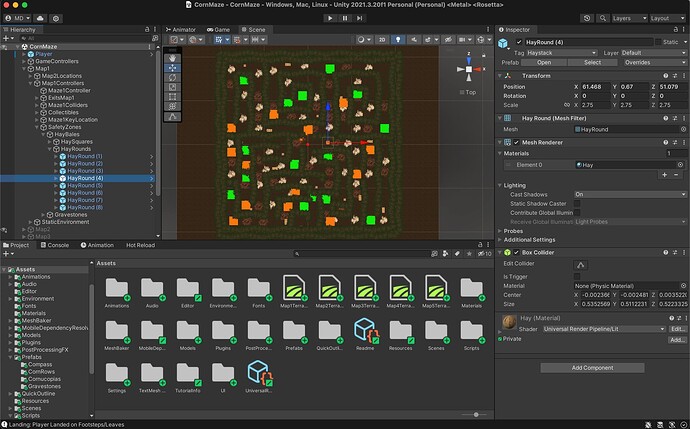Open the Layout dropdown
690x429 pixels.
tap(667, 18)
